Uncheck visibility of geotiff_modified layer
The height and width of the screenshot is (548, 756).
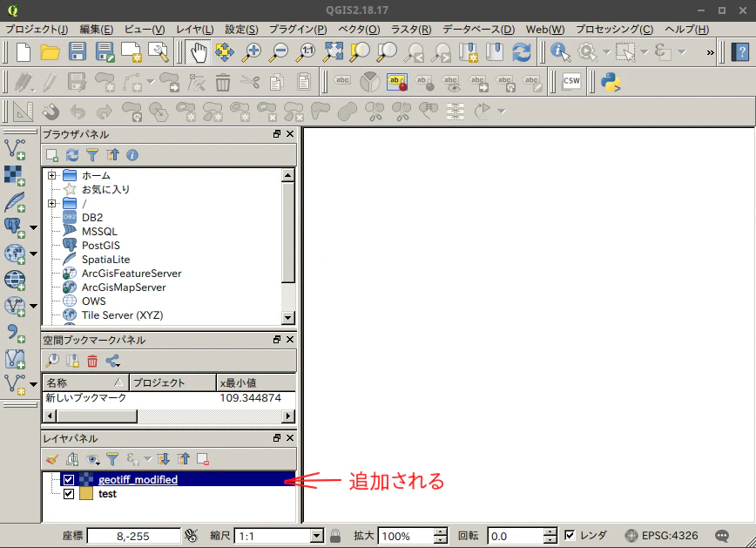tap(69, 479)
